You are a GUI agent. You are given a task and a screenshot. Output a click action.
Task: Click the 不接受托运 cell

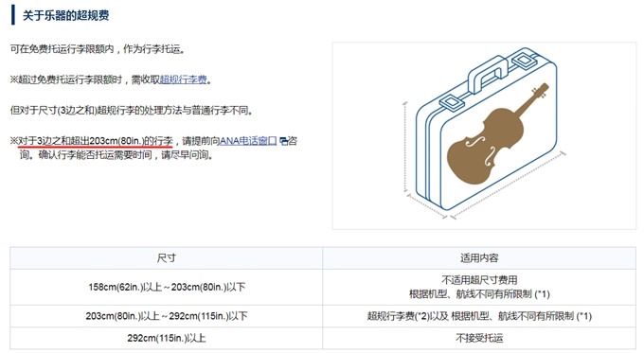click(x=479, y=338)
